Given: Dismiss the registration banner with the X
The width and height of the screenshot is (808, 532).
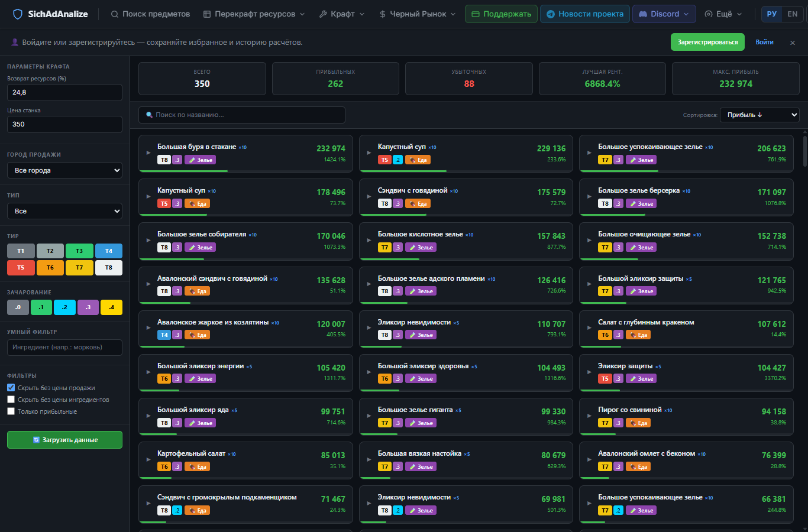Looking at the screenshot, I should click(793, 43).
